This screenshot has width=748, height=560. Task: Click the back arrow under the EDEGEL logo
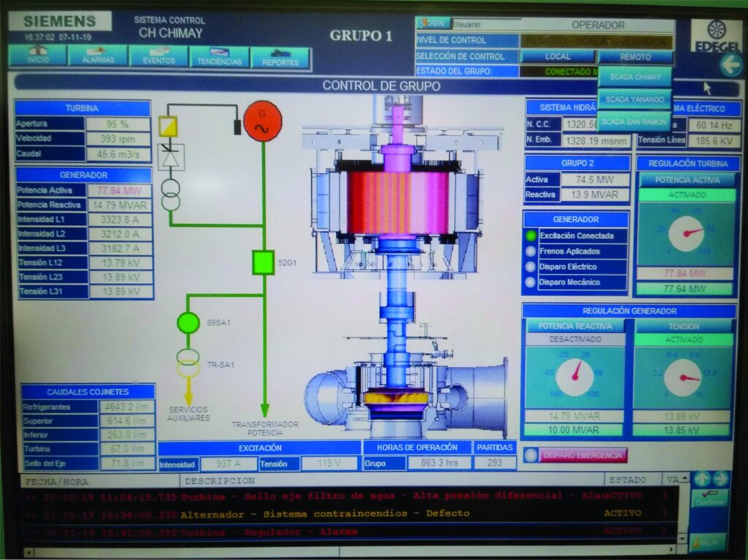pos(730,65)
